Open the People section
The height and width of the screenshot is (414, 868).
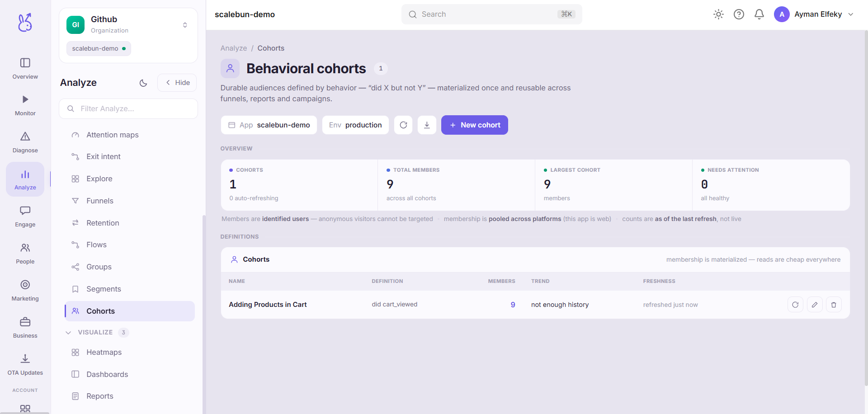[25, 254]
